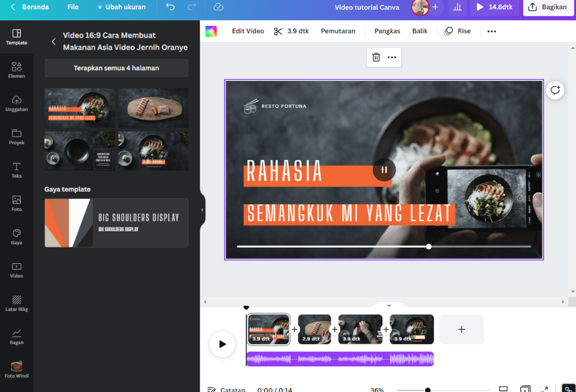
Task: Collapse the timeline with chevron
Action: 389,305
